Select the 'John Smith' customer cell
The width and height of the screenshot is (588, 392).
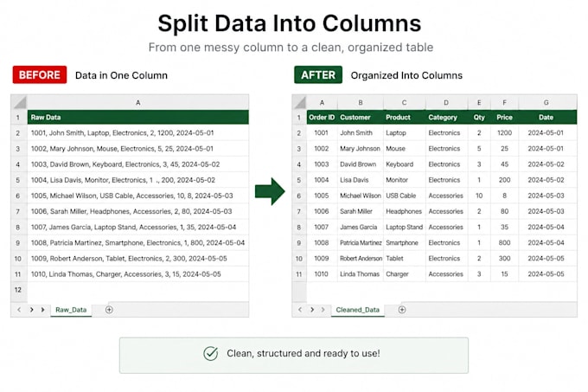[x=361, y=132]
